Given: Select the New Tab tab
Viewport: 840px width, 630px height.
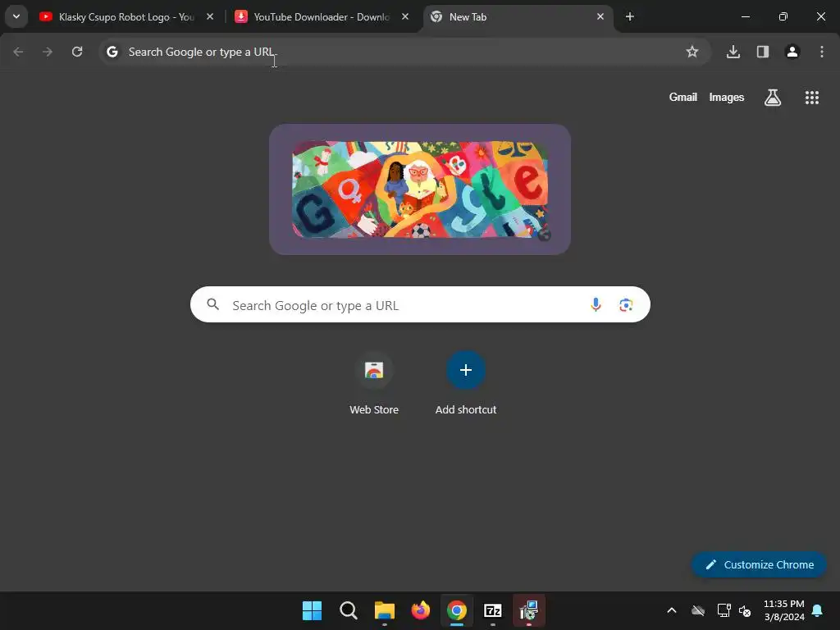Looking at the screenshot, I should click(518, 16).
